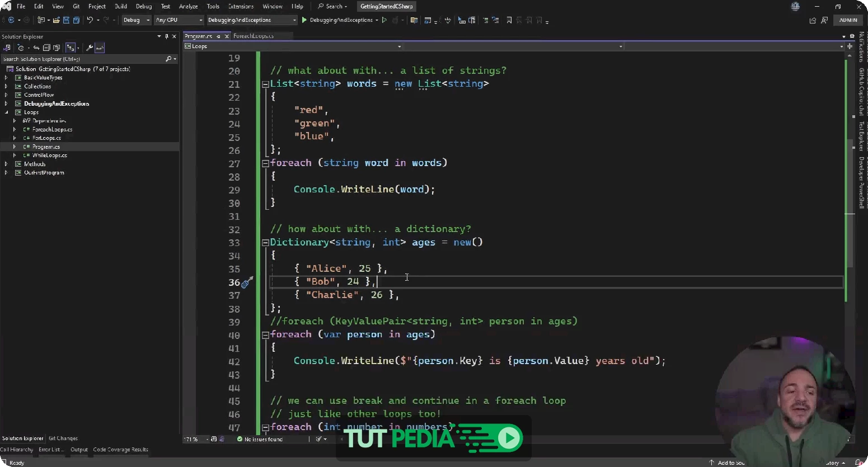The image size is (868, 467).
Task: Select the DebuggingAndExceptions project
Action: [57, 103]
